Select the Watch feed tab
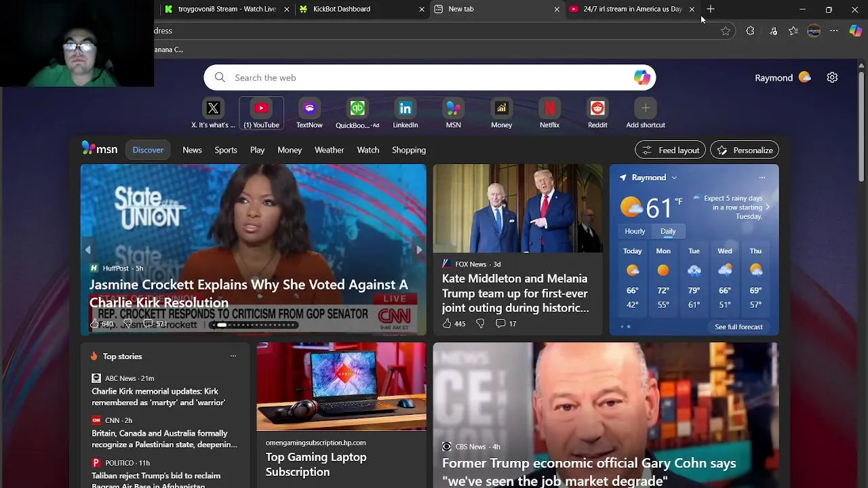 [x=368, y=150]
